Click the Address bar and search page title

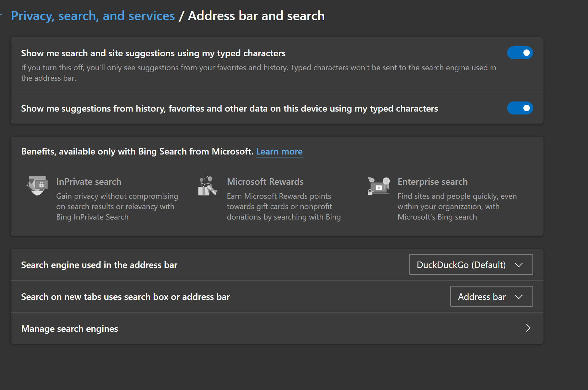pyautogui.click(x=256, y=16)
